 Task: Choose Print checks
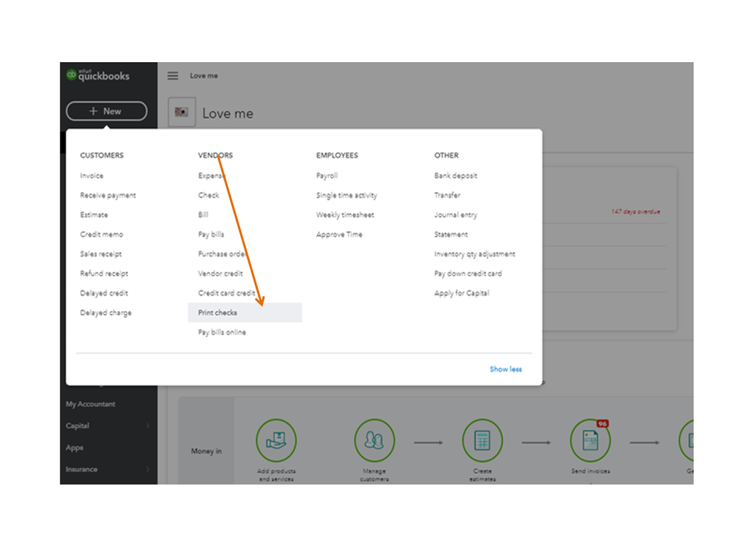(245, 313)
